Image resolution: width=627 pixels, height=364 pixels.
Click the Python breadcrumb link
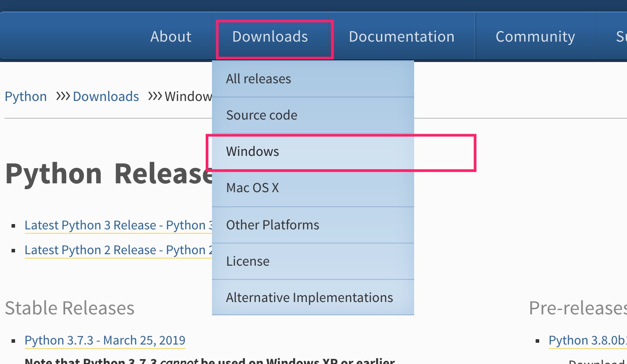[25, 96]
